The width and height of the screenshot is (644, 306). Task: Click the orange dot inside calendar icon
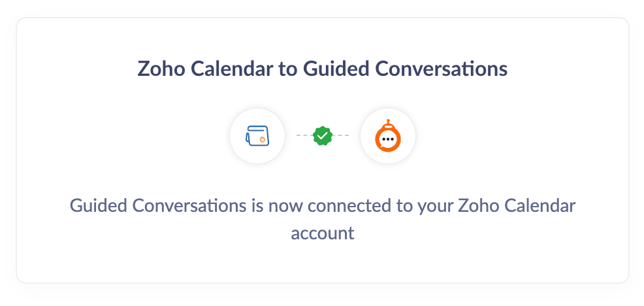tap(262, 139)
